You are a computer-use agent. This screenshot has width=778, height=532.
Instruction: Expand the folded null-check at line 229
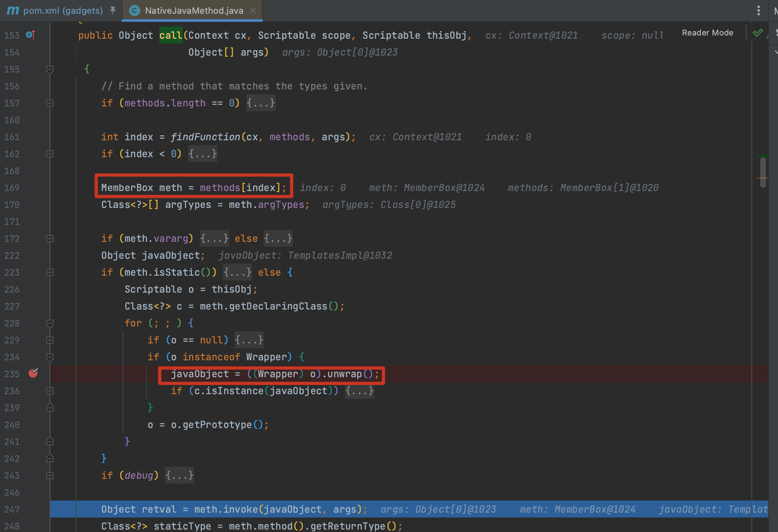(x=50, y=340)
